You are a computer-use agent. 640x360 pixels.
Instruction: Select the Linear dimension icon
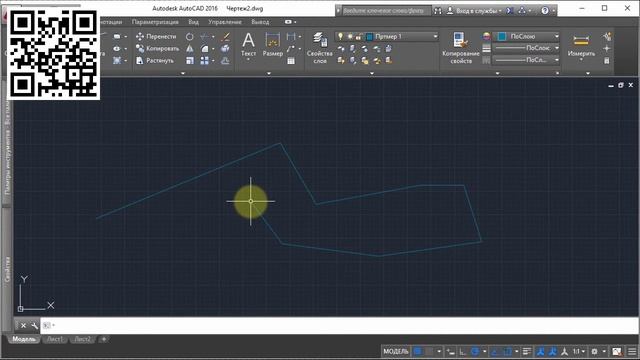tap(291, 37)
